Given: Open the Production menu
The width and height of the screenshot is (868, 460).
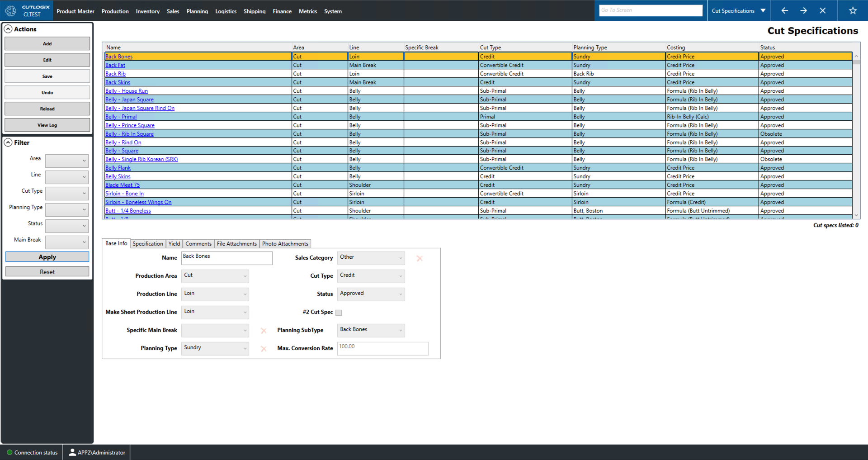Looking at the screenshot, I should (115, 11).
